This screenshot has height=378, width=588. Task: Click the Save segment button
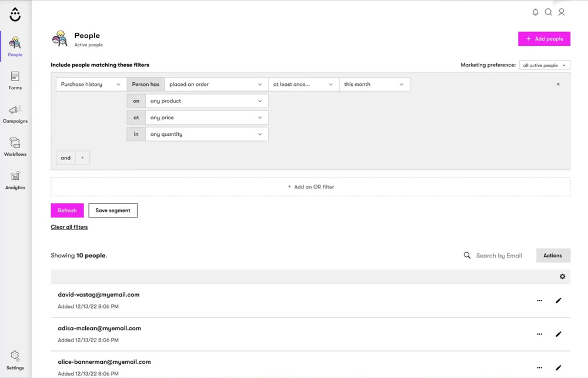(x=113, y=210)
